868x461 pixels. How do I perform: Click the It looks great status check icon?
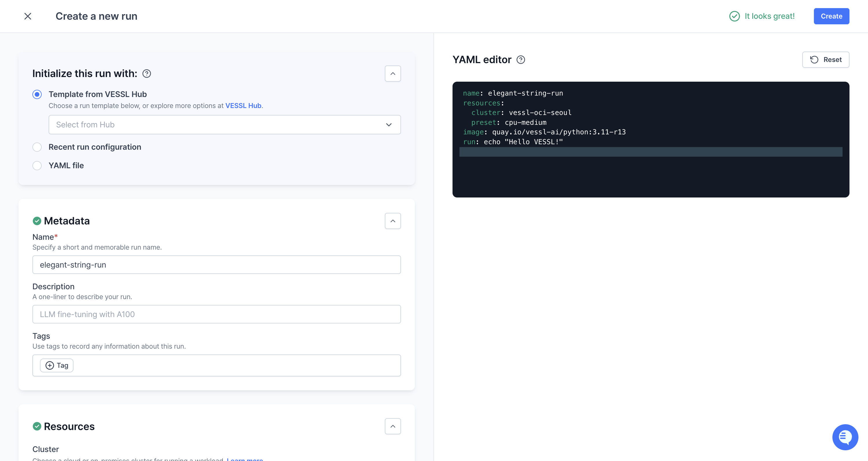[734, 16]
